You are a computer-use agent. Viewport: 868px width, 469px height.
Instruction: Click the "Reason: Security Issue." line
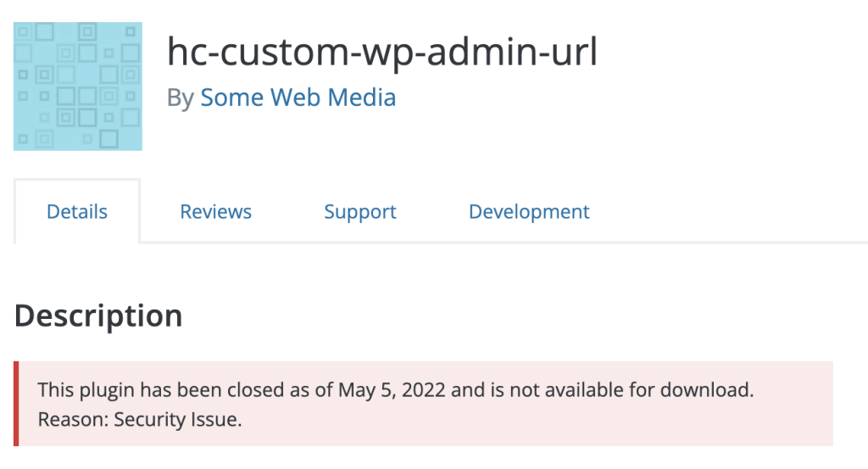click(140, 420)
